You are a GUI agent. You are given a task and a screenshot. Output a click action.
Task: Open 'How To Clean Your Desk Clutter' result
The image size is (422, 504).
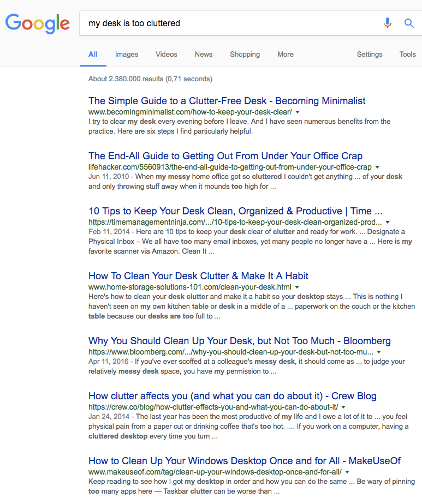pyautogui.click(x=198, y=276)
